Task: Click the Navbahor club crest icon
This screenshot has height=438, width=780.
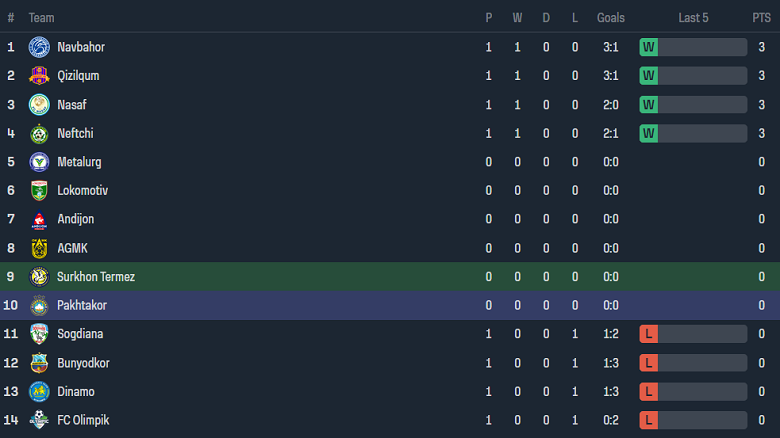Action: coord(39,47)
